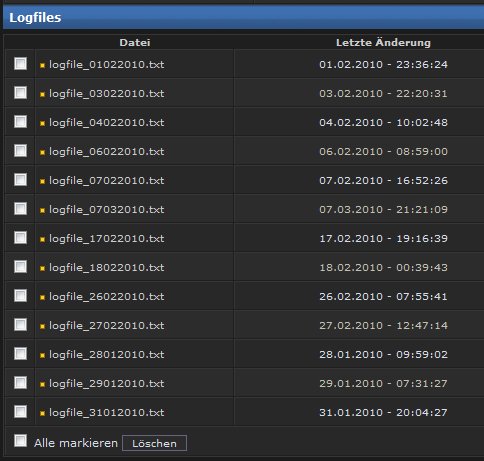Enable the Alle markieren checkbox
This screenshot has height=461, width=484.
[20, 440]
